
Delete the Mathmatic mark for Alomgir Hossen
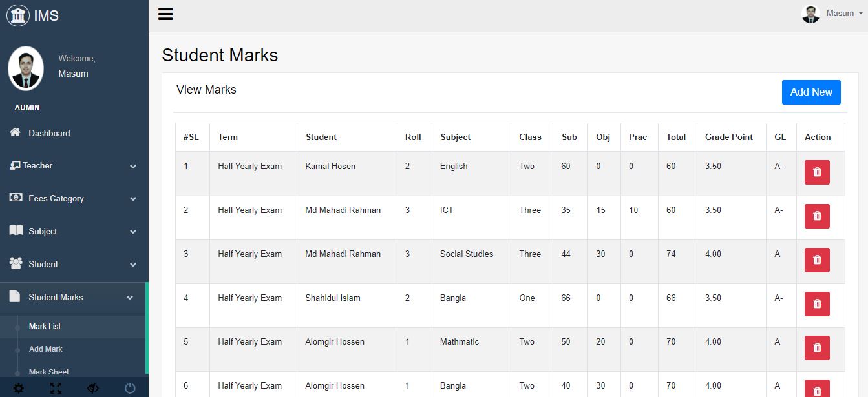pos(817,348)
